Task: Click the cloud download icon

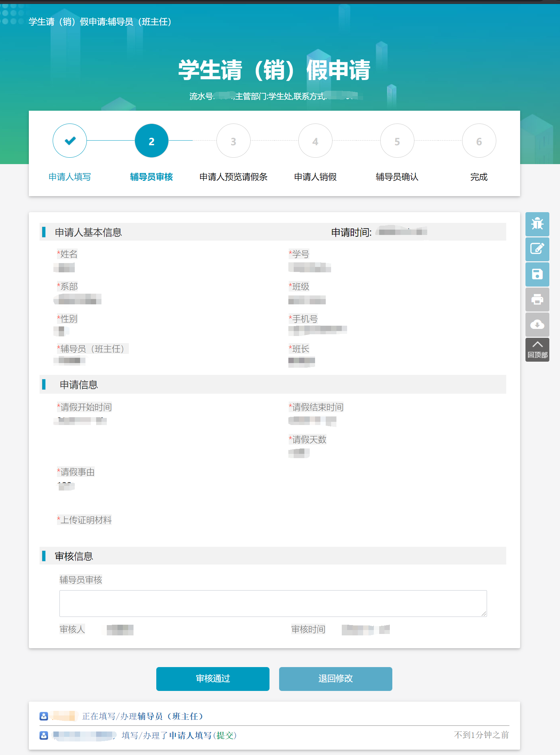Action: coord(537,324)
